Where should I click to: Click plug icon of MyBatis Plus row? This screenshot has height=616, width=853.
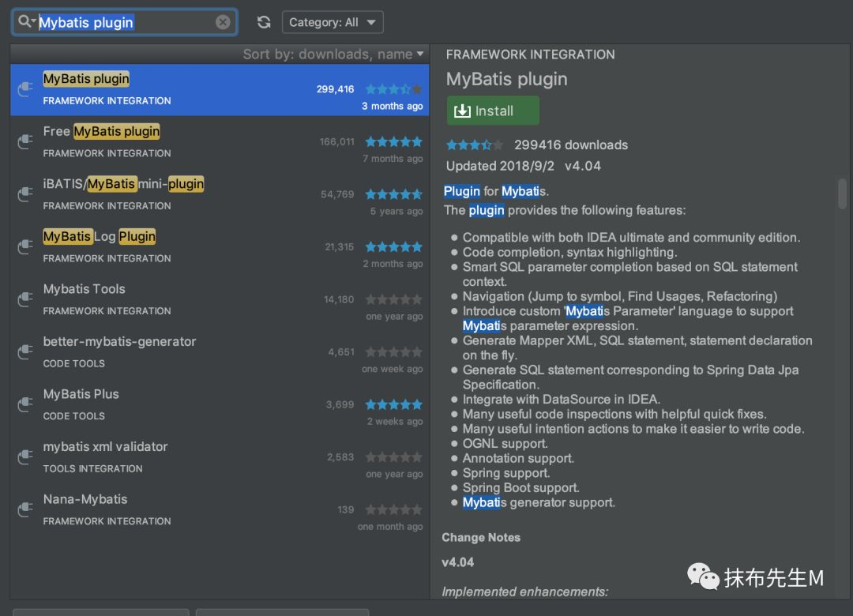25,405
